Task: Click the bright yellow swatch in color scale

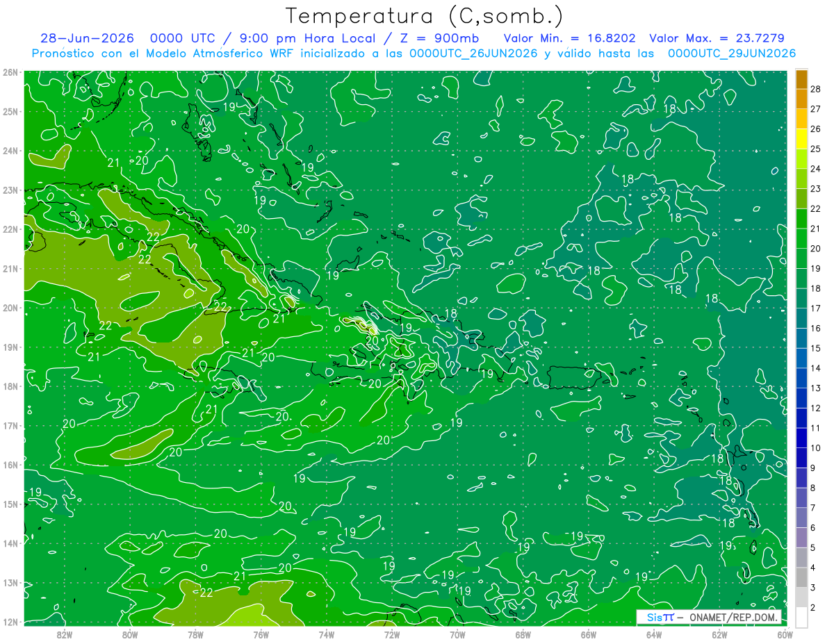Action: (x=801, y=139)
